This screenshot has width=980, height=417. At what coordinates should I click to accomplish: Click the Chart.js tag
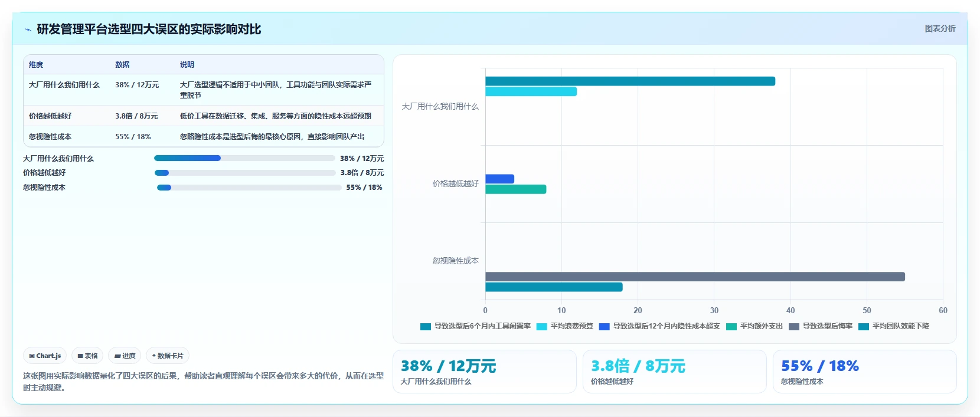point(45,356)
